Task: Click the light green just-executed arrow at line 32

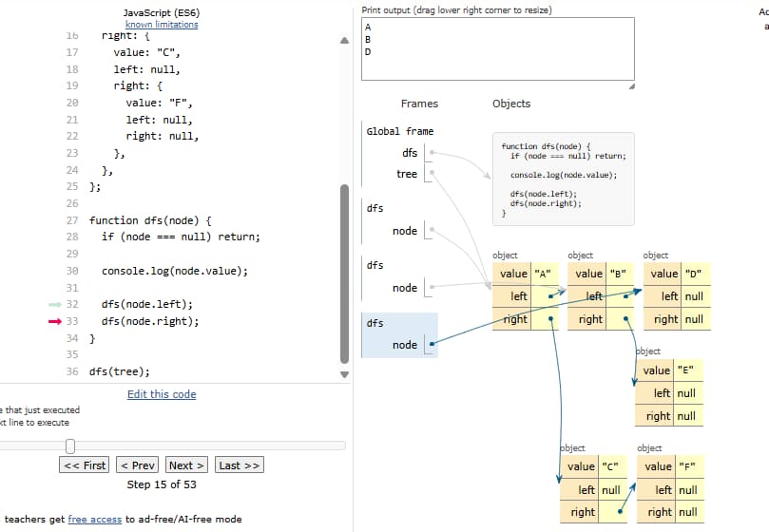Action: coord(55,305)
